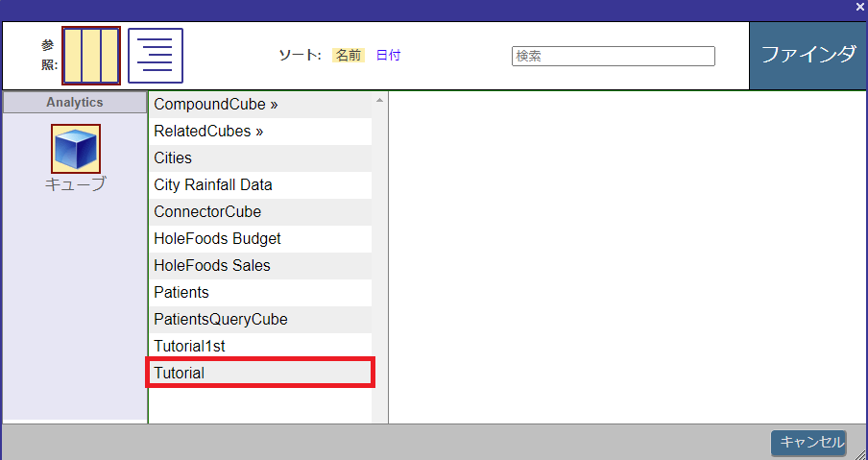The width and height of the screenshot is (868, 460).
Task: Select the Patients cube
Action: [181, 292]
